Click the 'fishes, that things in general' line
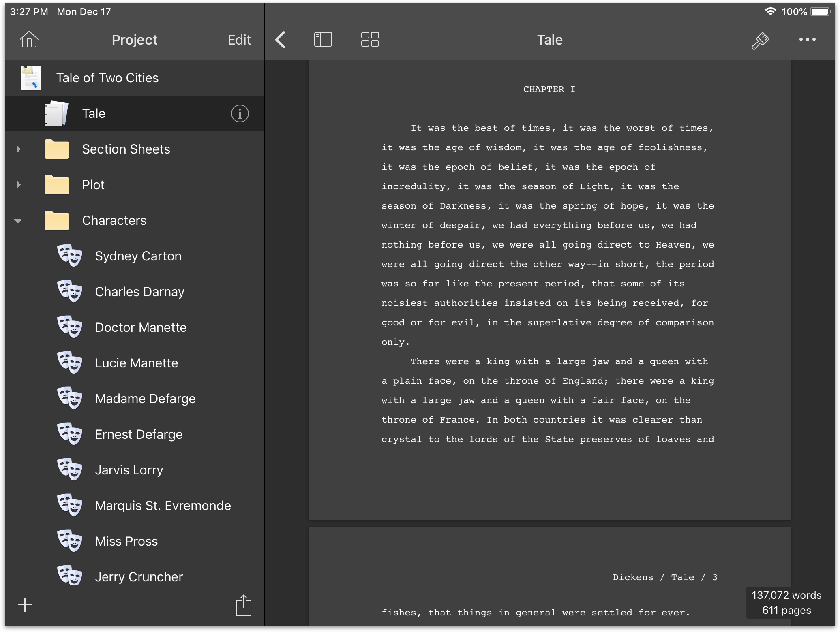 point(536,613)
